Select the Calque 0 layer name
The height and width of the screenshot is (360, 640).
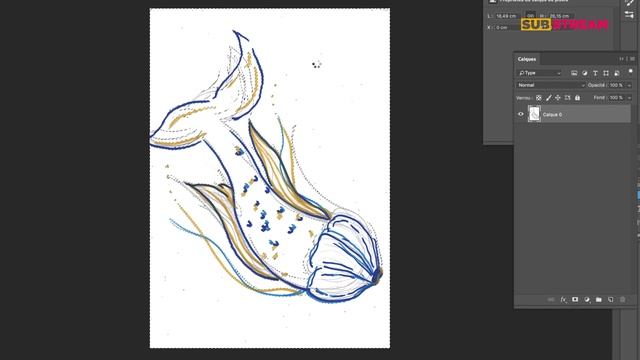tap(552, 115)
